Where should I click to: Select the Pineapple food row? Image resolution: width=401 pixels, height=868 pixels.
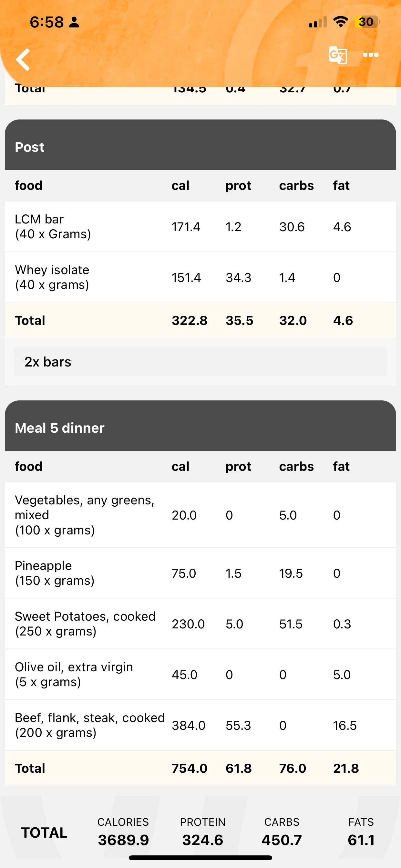200,573
